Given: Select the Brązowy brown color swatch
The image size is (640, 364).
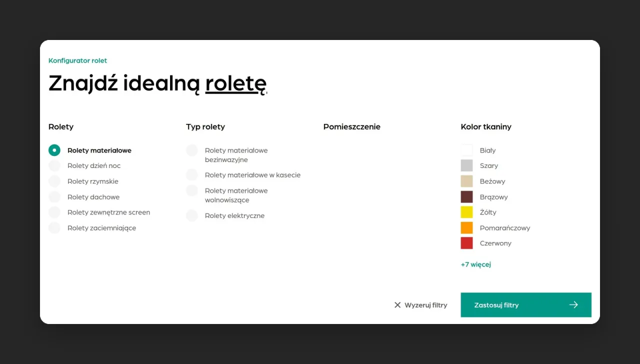Looking at the screenshot, I should 466,197.
